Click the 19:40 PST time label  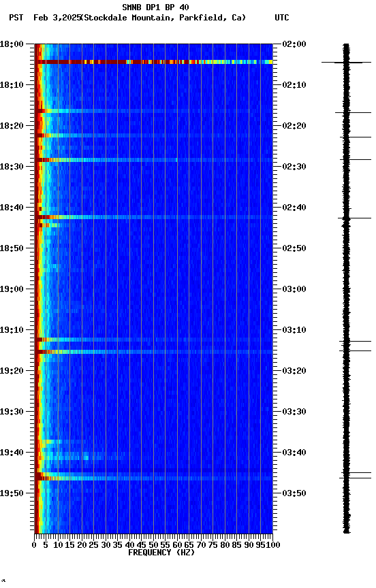click(12, 453)
